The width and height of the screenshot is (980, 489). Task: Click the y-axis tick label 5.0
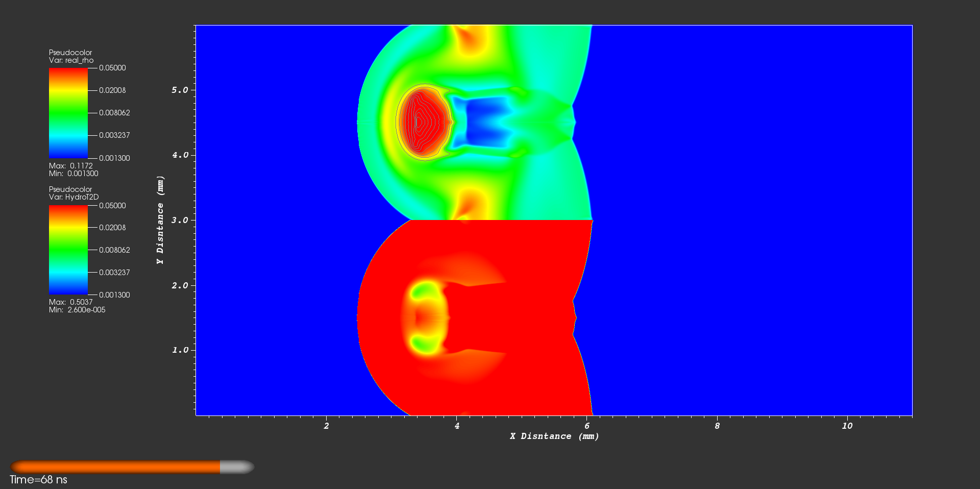180,90
